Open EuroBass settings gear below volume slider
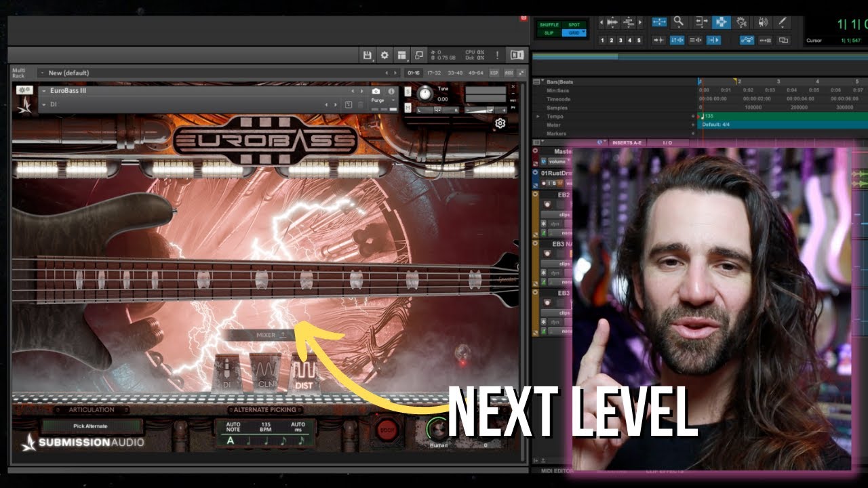868x488 pixels. [500, 123]
